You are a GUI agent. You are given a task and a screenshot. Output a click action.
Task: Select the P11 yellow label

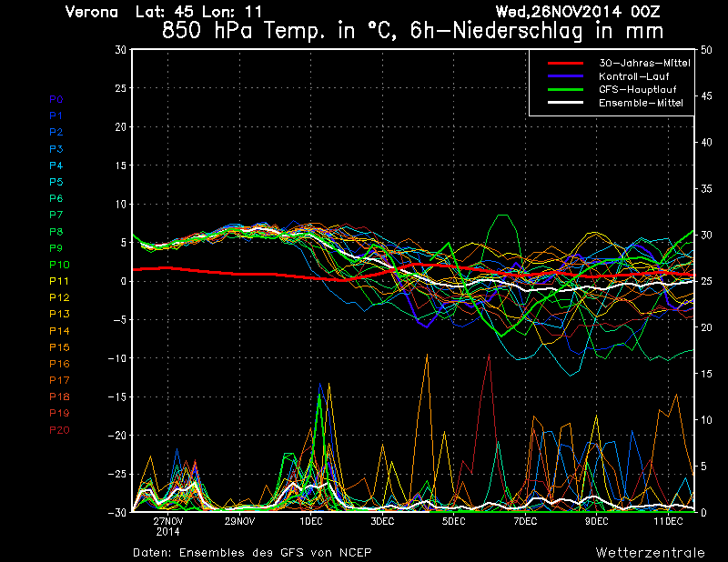[59, 281]
